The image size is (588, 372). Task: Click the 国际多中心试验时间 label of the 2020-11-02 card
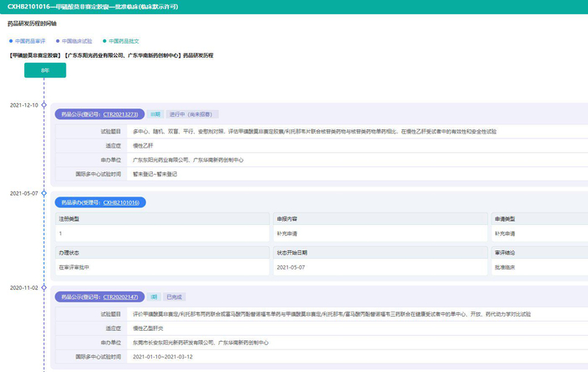[x=98, y=357]
